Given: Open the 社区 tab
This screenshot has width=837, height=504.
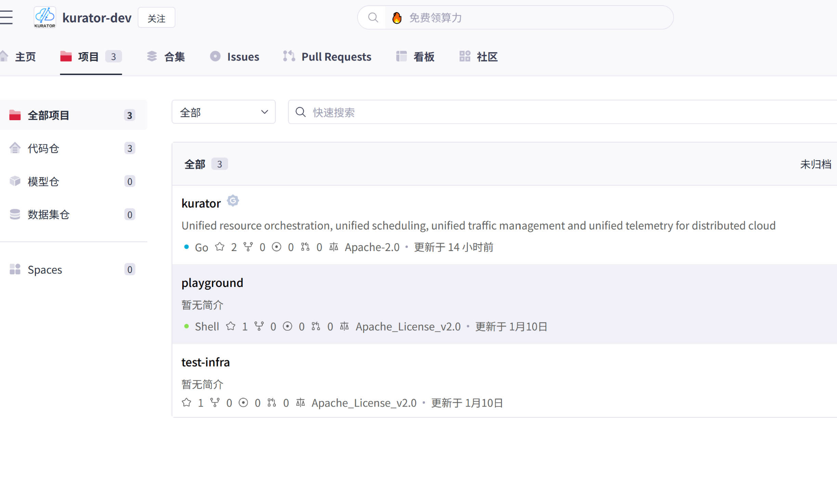Looking at the screenshot, I should pos(479,57).
